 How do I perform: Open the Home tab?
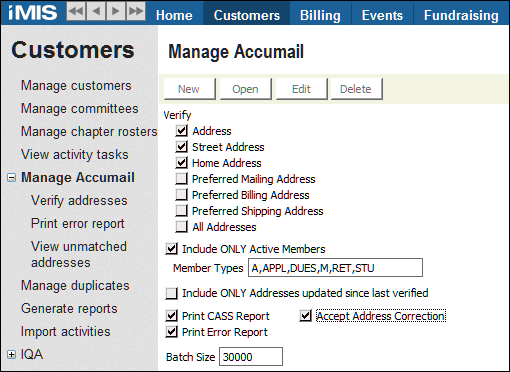pos(174,15)
